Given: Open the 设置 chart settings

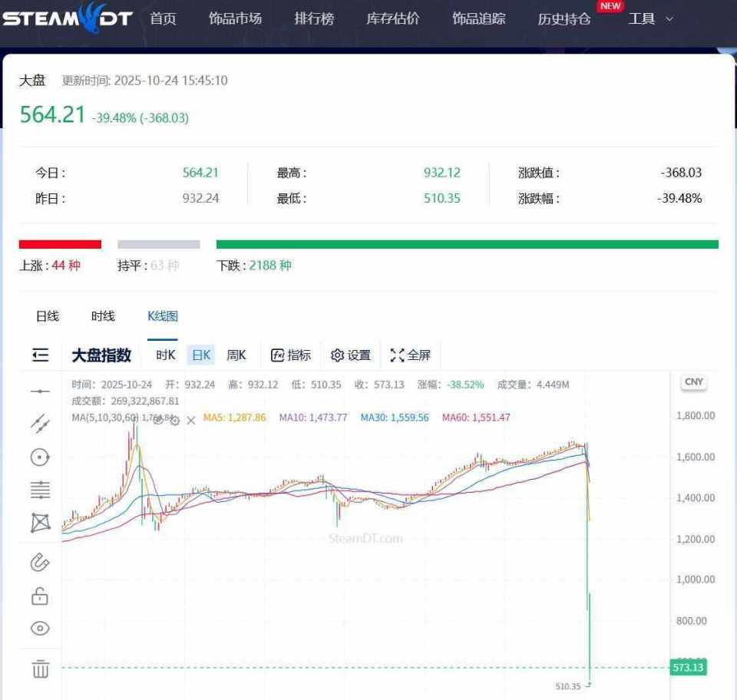Looking at the screenshot, I should (x=352, y=355).
